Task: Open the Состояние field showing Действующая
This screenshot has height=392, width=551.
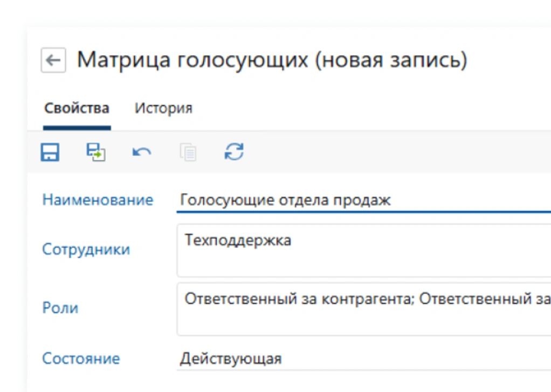Action: point(364,359)
